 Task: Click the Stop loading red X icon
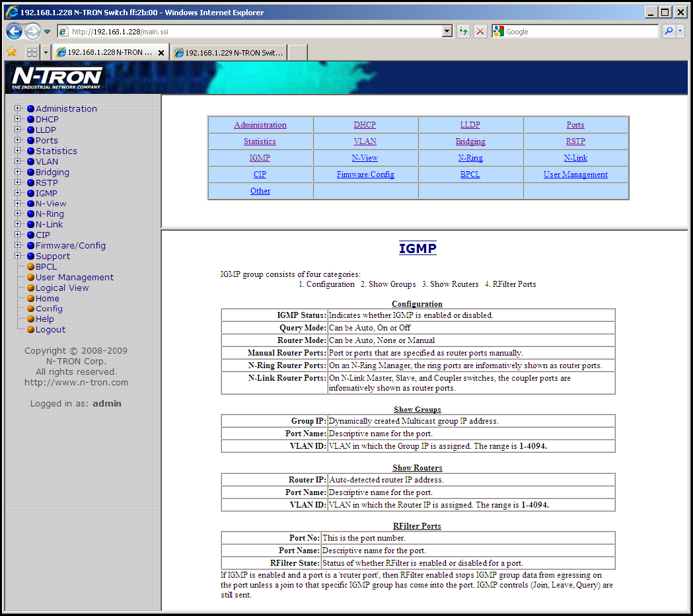(480, 32)
